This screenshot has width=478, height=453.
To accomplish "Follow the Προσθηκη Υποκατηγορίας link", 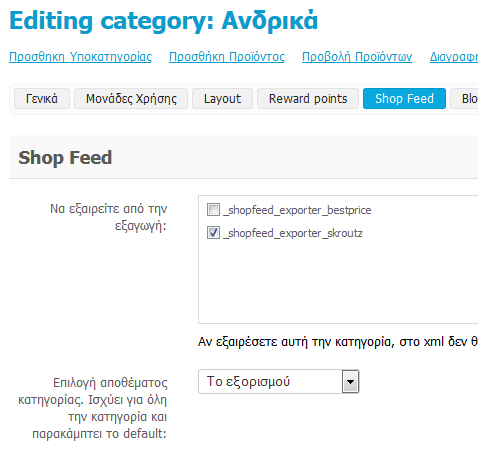I will (80, 57).
